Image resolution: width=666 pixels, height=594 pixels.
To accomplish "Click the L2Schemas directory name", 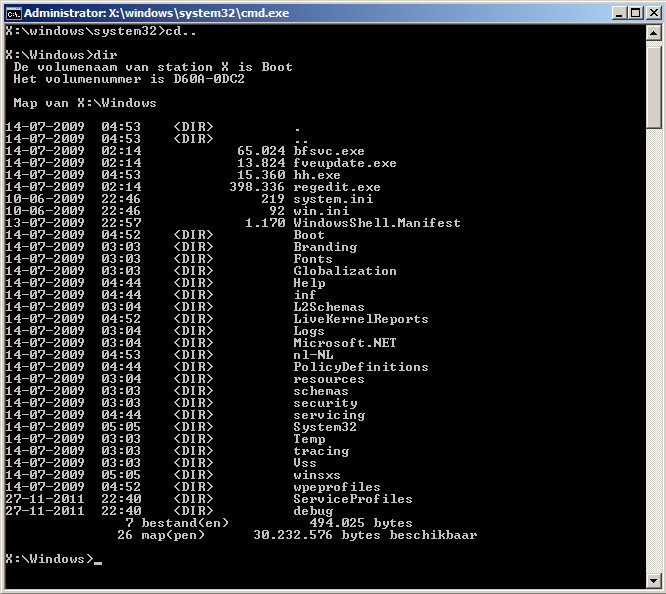I will pyautogui.click(x=329, y=307).
